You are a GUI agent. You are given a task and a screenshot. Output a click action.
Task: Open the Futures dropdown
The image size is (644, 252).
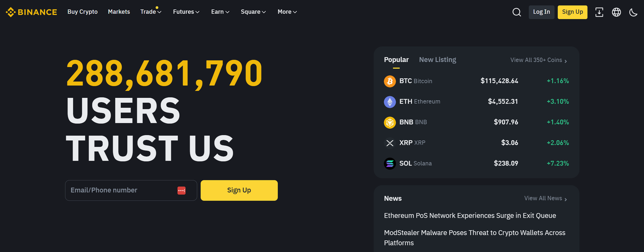coord(186,12)
